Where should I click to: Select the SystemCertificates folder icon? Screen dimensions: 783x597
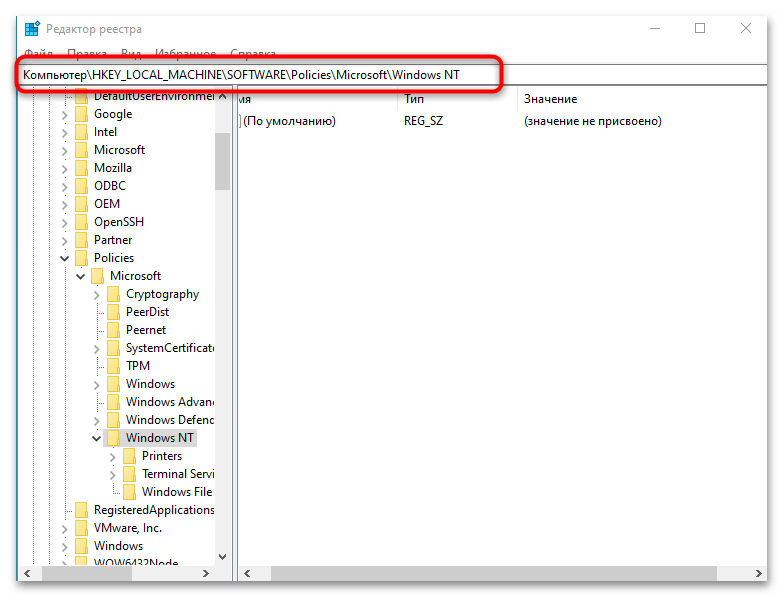pos(113,348)
